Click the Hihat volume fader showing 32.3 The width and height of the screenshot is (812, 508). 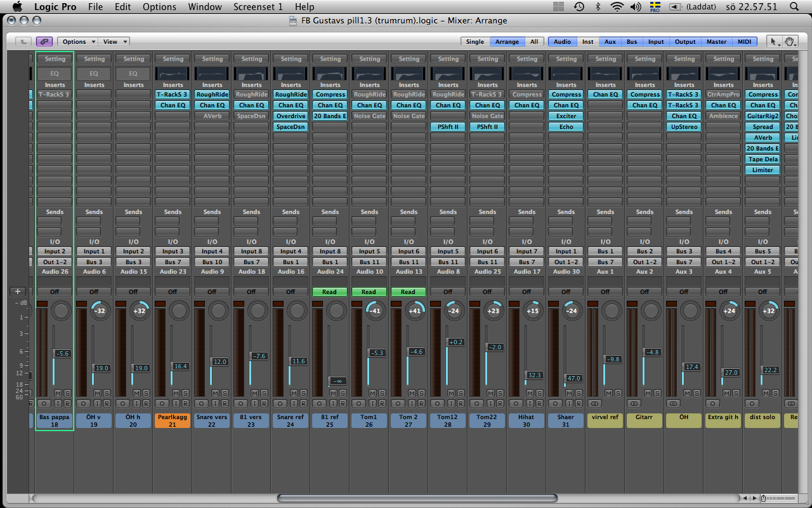[x=534, y=375]
